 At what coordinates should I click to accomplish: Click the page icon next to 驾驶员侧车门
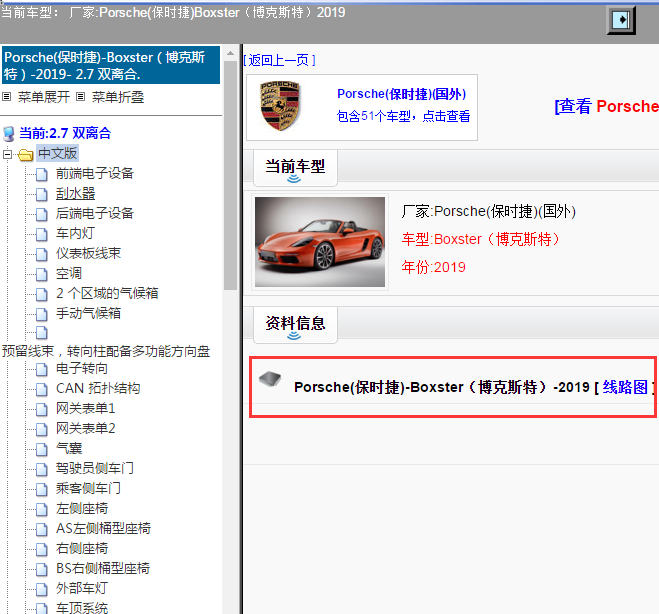(x=42, y=469)
